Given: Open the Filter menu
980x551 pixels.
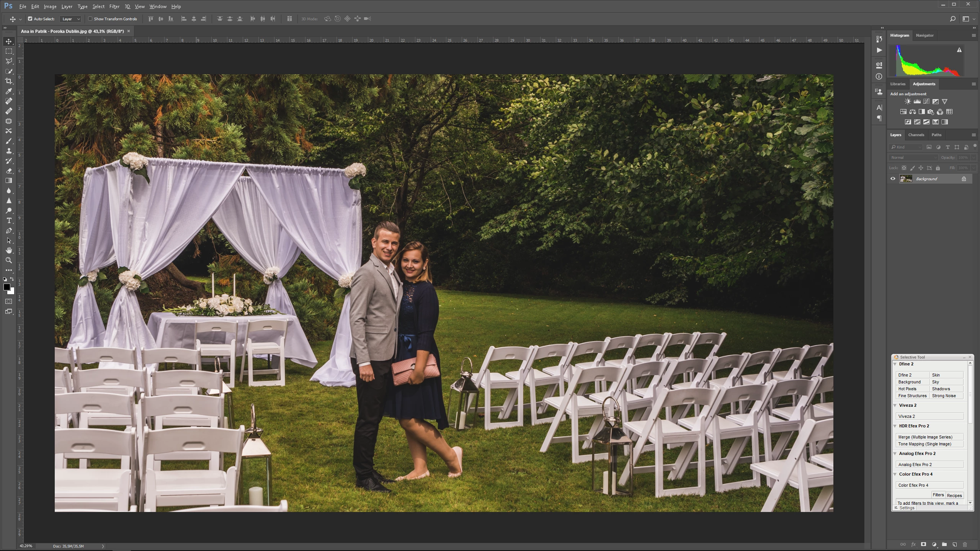Looking at the screenshot, I should tap(114, 7).
